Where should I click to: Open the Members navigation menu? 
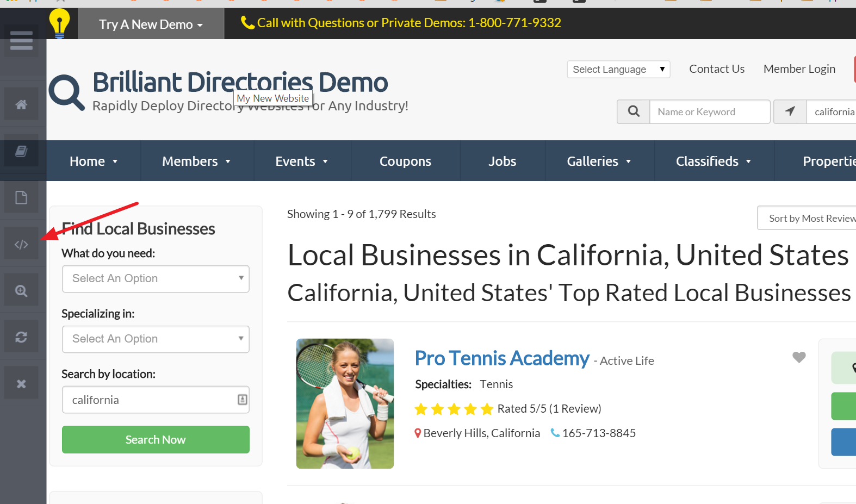(197, 161)
